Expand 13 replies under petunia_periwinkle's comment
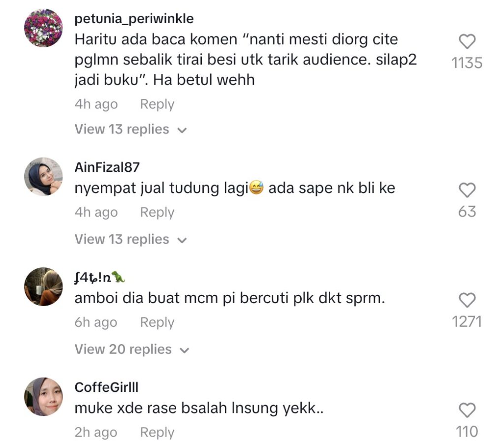The height and width of the screenshot is (445, 504). point(130,129)
